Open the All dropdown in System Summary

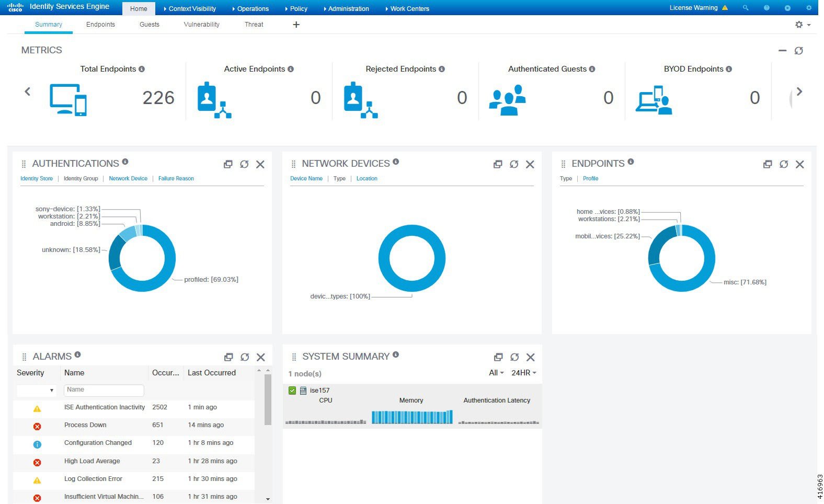coord(496,373)
